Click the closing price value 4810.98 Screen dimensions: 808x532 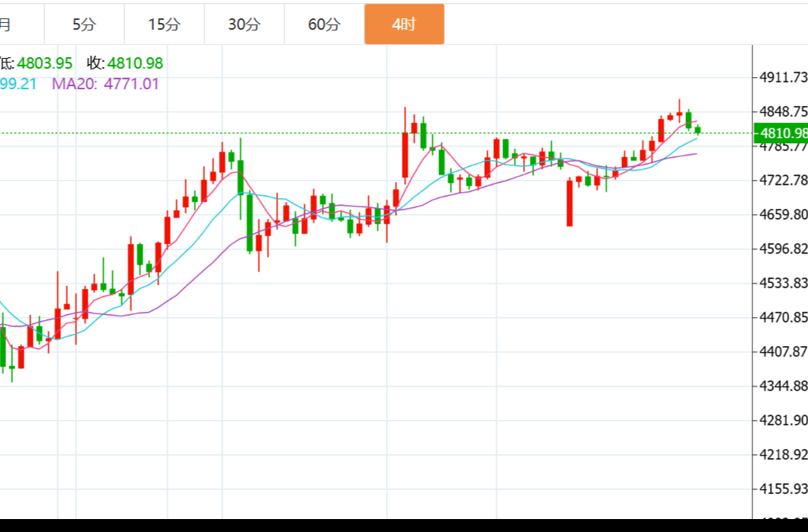(x=135, y=64)
